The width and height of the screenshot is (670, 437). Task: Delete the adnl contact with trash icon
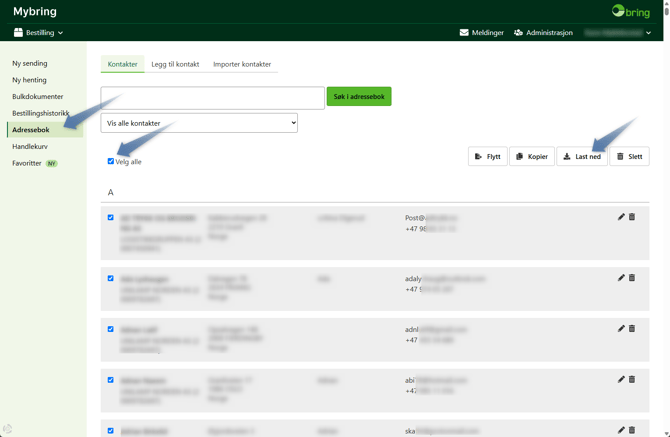[632, 328]
